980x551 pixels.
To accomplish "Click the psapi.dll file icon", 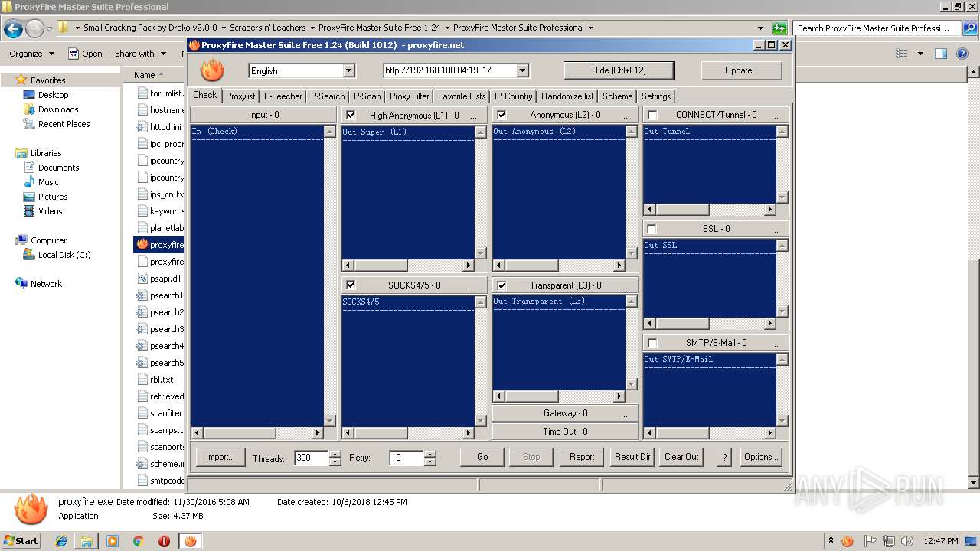I will click(142, 279).
